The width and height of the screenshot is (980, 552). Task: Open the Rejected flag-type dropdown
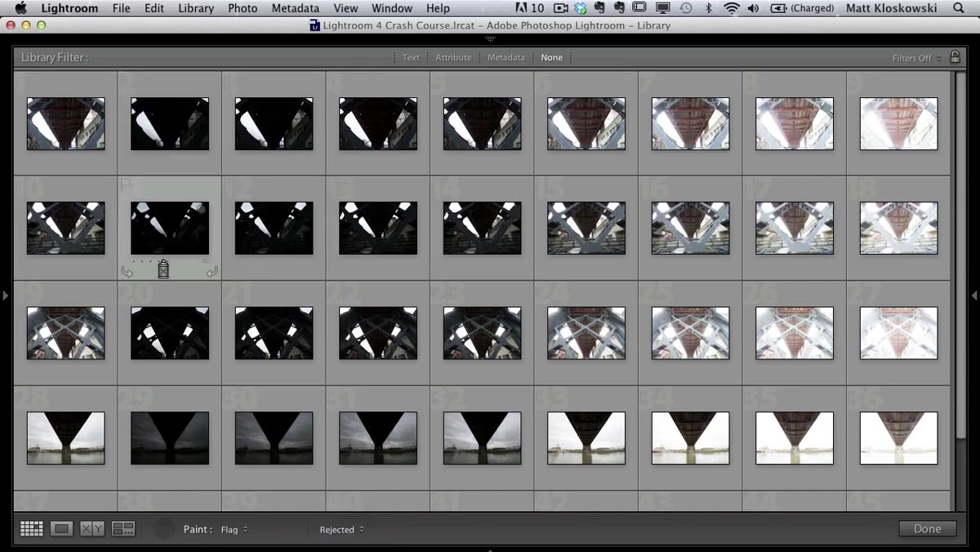pos(342,529)
